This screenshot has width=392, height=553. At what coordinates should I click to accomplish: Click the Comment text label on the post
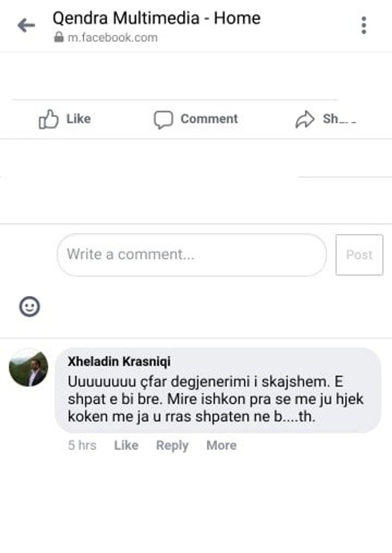pos(209,119)
